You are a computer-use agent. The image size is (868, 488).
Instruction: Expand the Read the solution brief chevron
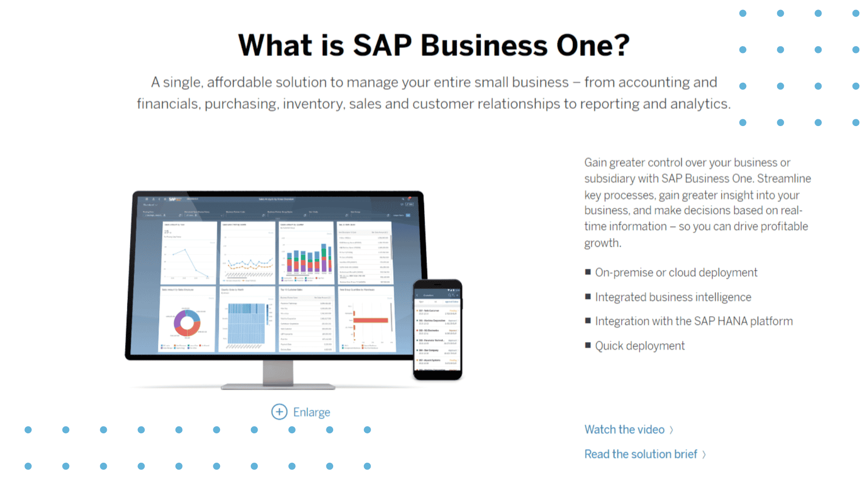coord(707,454)
